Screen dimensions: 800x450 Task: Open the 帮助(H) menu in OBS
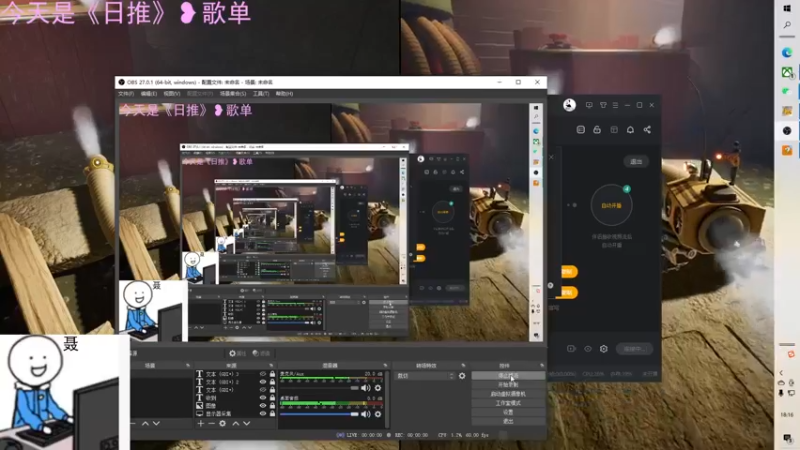284,94
